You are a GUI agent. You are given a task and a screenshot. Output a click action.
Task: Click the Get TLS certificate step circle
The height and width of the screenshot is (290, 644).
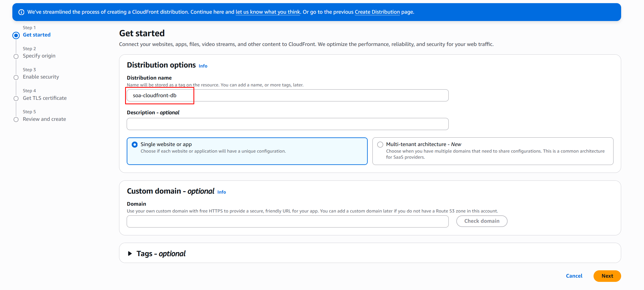[x=16, y=98]
